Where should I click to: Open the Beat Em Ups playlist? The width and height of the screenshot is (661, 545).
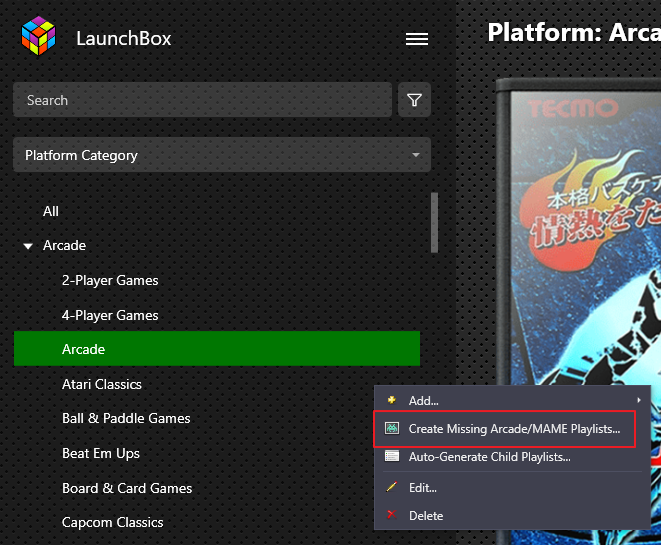coord(101,453)
